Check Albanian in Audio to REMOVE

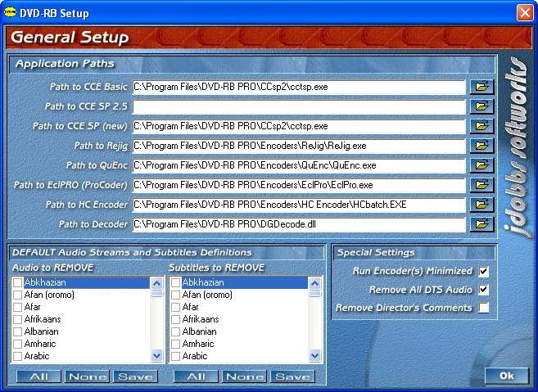tap(17, 331)
